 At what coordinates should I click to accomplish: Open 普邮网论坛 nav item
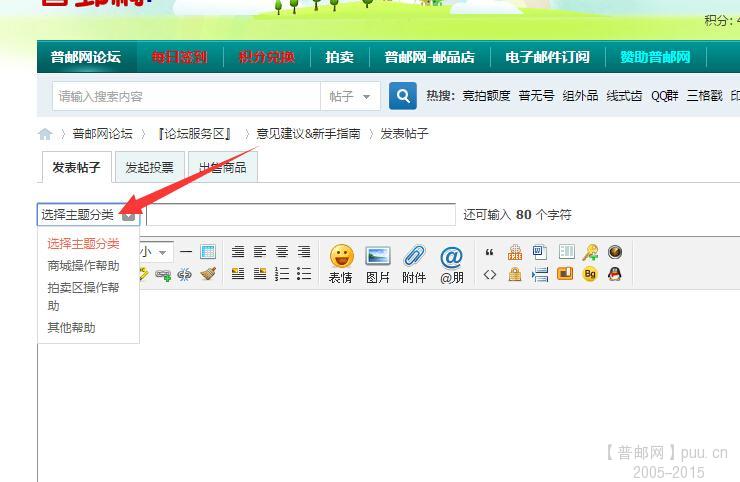(x=85, y=57)
